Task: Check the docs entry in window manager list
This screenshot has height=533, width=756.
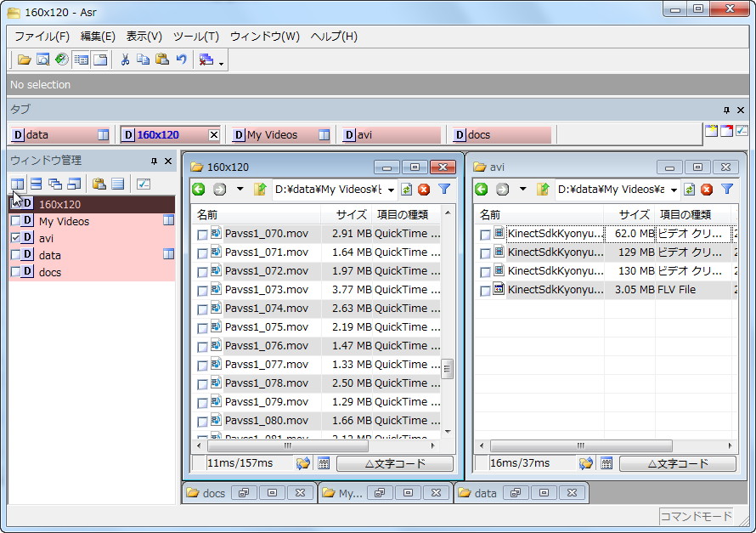Action: 15,271
